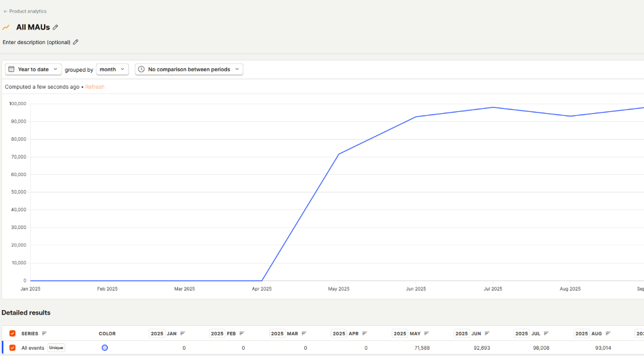Sort the Mar 2025 column
Viewport: 644px width, 356px height.
point(304,333)
